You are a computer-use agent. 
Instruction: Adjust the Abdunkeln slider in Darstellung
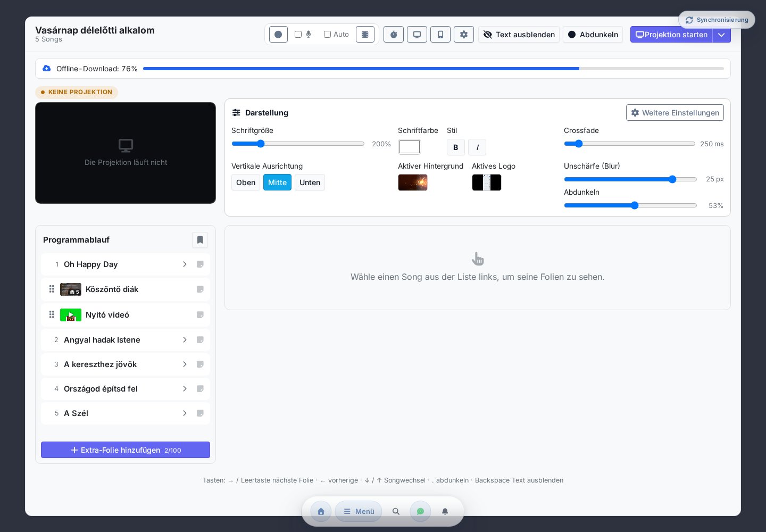point(630,205)
